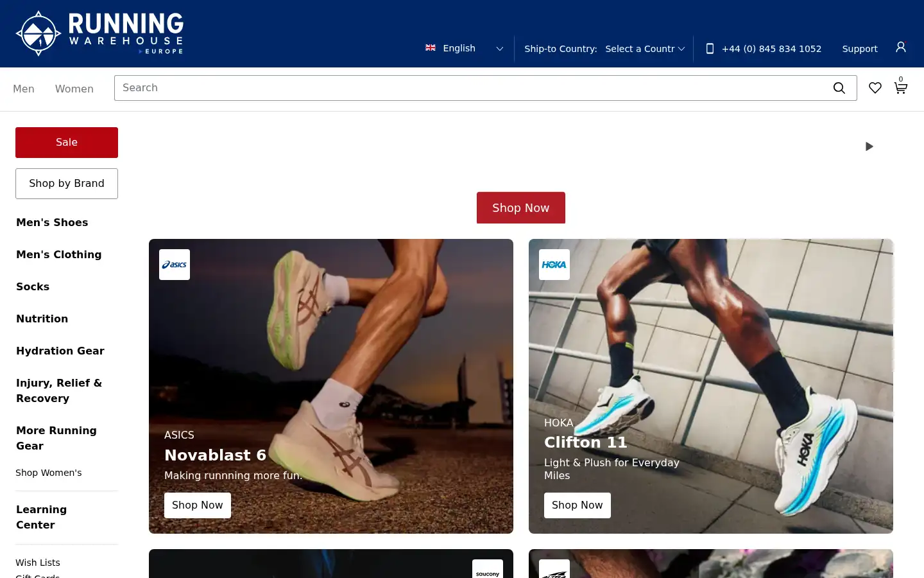The width and height of the screenshot is (924, 578).
Task: Select the Women tab
Action: (74, 89)
